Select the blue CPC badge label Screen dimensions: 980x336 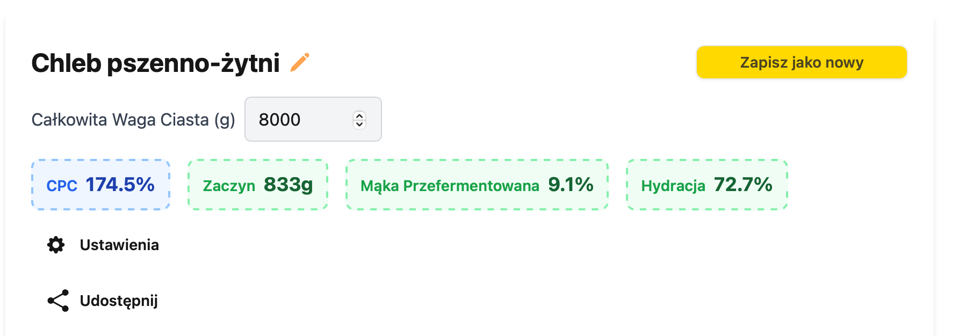(x=62, y=186)
